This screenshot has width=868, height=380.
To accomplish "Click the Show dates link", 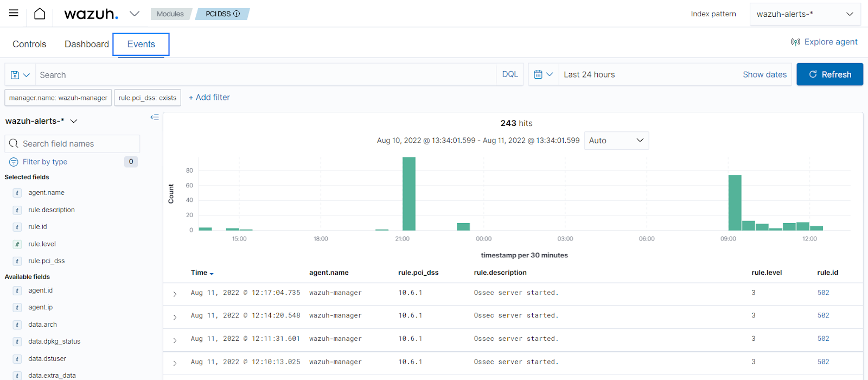I will point(764,74).
